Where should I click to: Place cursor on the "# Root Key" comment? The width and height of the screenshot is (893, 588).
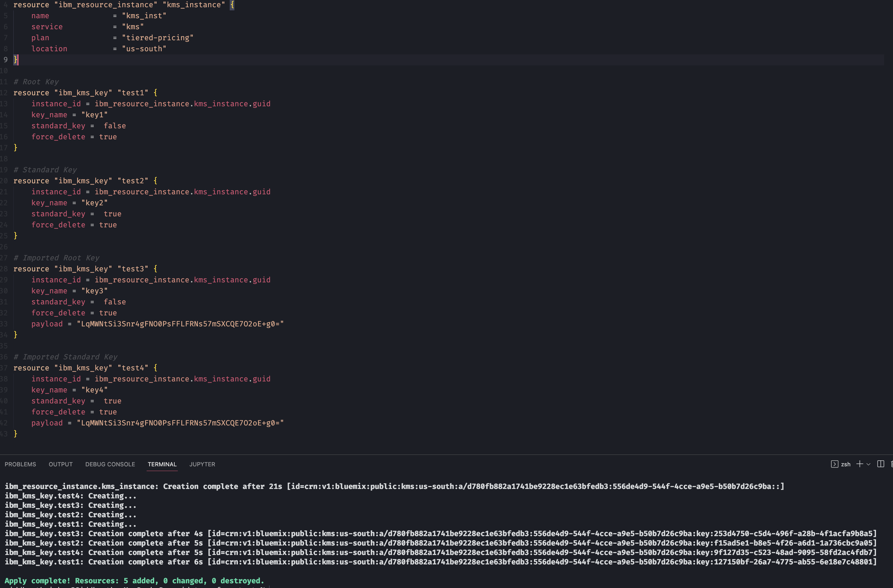(x=37, y=82)
